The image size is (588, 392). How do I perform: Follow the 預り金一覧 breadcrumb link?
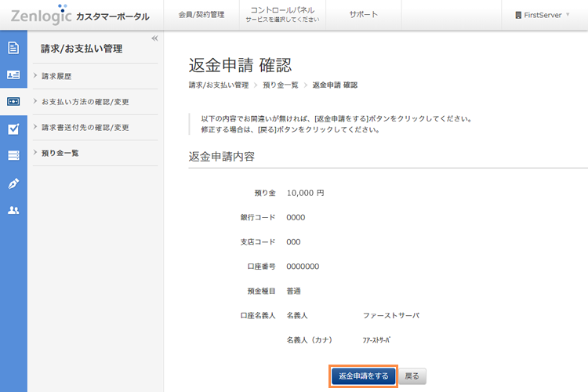click(280, 85)
